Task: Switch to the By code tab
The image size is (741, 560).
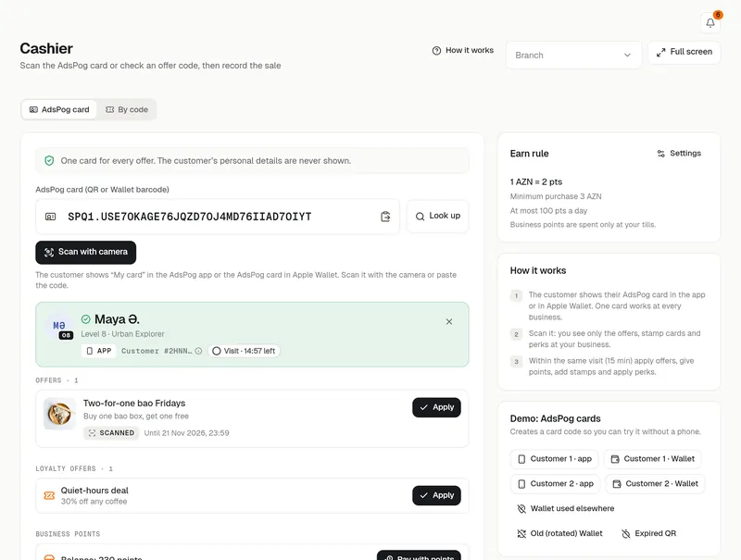Action: 127,109
